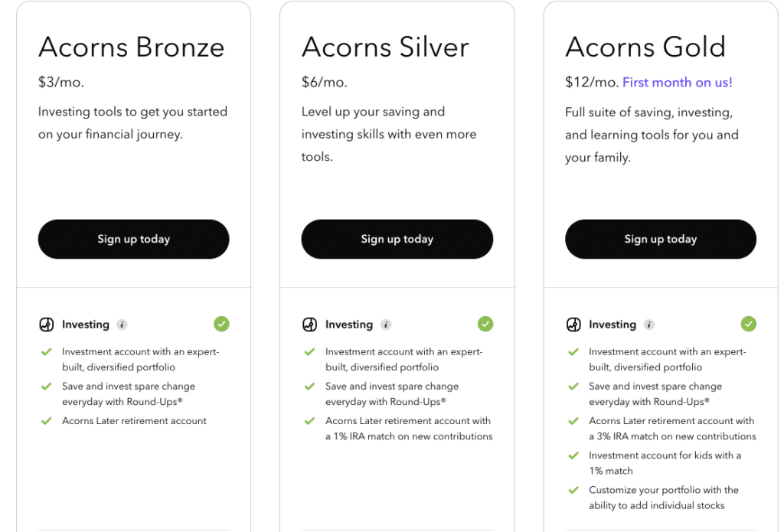The image size is (784, 532).
Task: Select the Acorns Silver plan title
Action: click(385, 47)
